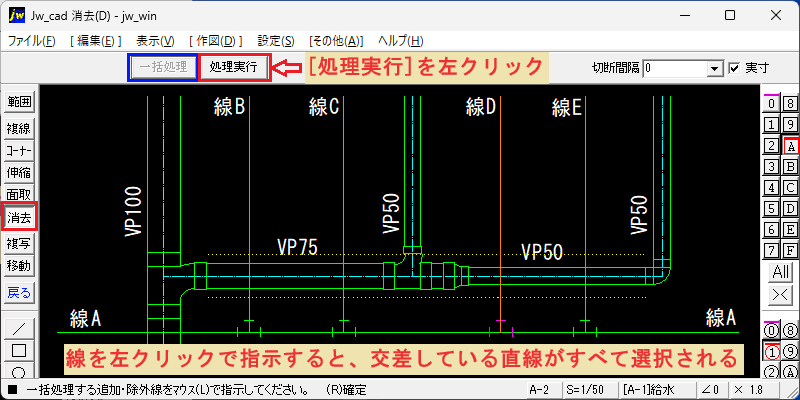Toggle layer group 1 circle button
This screenshot has width=800, height=400.
click(771, 351)
